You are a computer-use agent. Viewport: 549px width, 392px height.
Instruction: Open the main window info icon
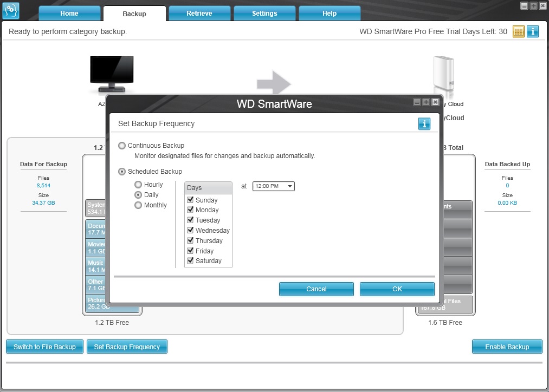point(533,31)
